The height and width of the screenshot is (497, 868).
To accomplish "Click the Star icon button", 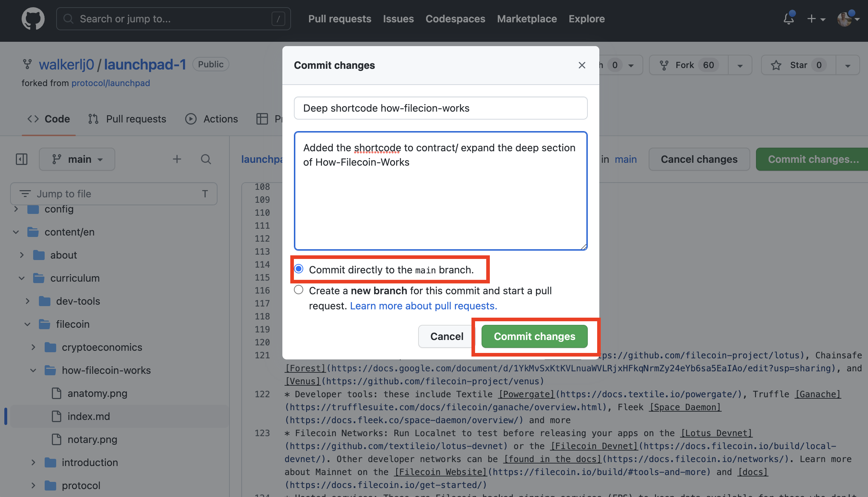I will pyautogui.click(x=798, y=65).
